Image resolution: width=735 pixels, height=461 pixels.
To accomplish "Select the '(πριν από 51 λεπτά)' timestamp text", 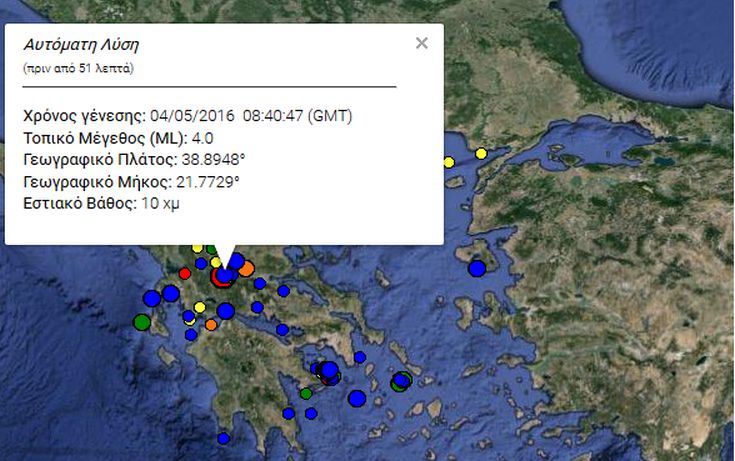I will 78,68.
